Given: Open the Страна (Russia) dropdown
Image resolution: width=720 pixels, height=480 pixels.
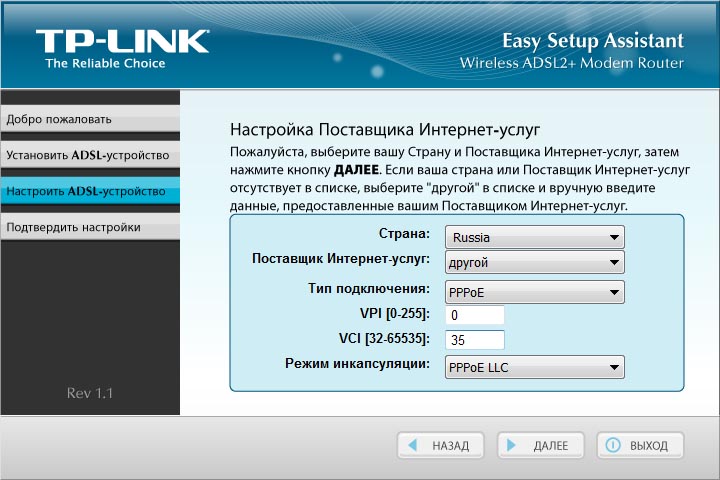Looking at the screenshot, I should [534, 237].
